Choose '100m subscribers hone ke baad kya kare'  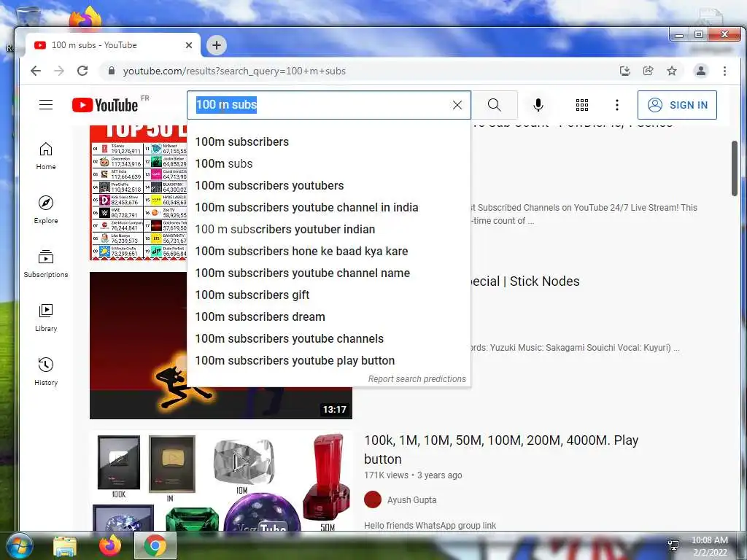tap(329, 252)
